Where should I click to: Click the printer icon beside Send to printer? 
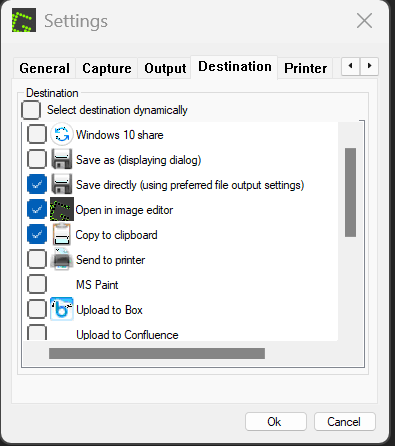[62, 259]
